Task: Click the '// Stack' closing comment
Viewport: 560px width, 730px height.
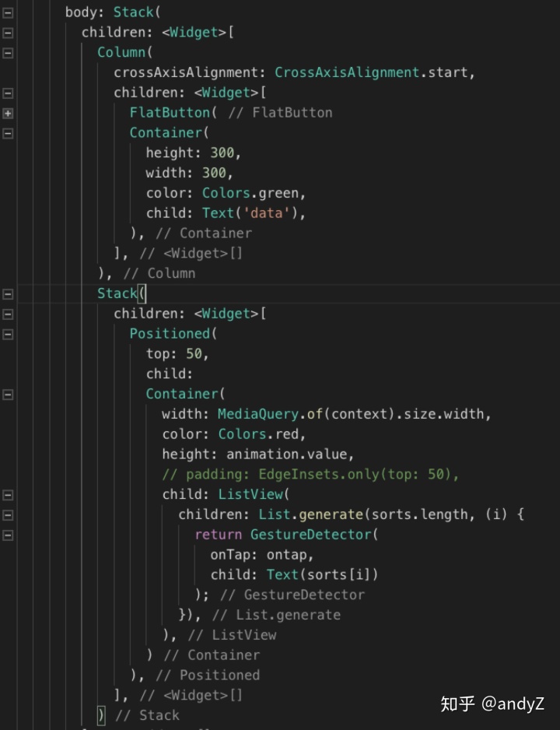Action: (x=147, y=715)
